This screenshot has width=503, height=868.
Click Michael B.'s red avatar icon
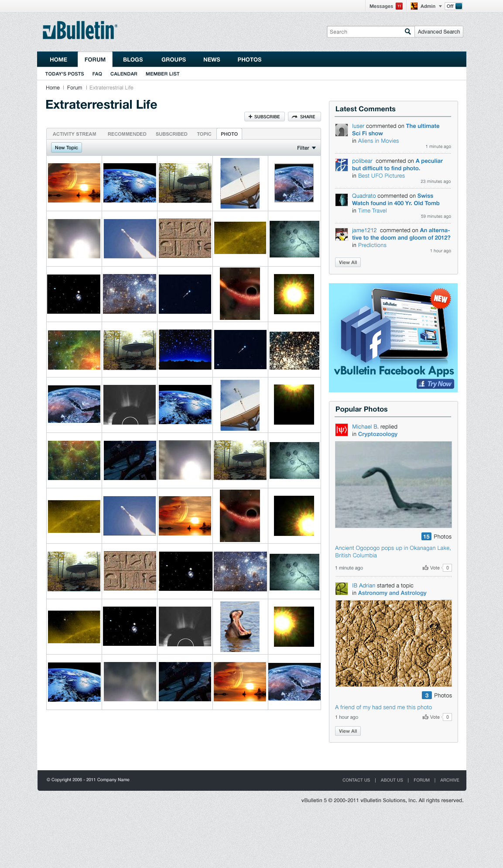341,430
